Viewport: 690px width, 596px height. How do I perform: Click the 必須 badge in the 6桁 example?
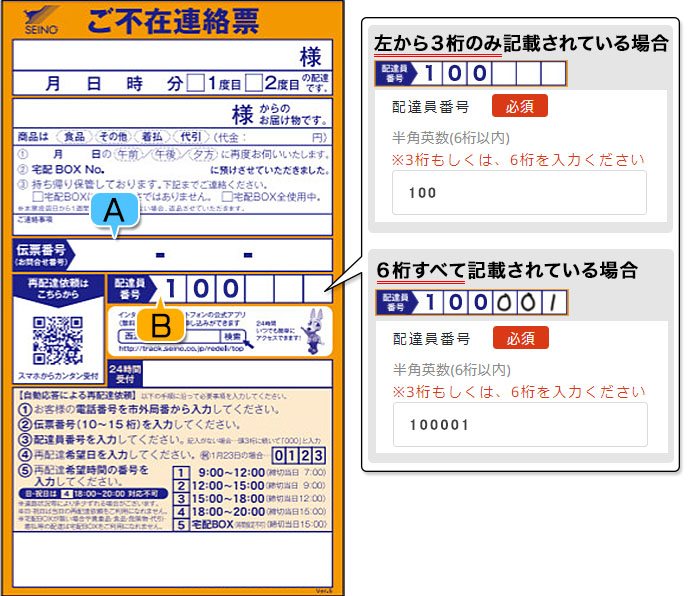click(521, 338)
